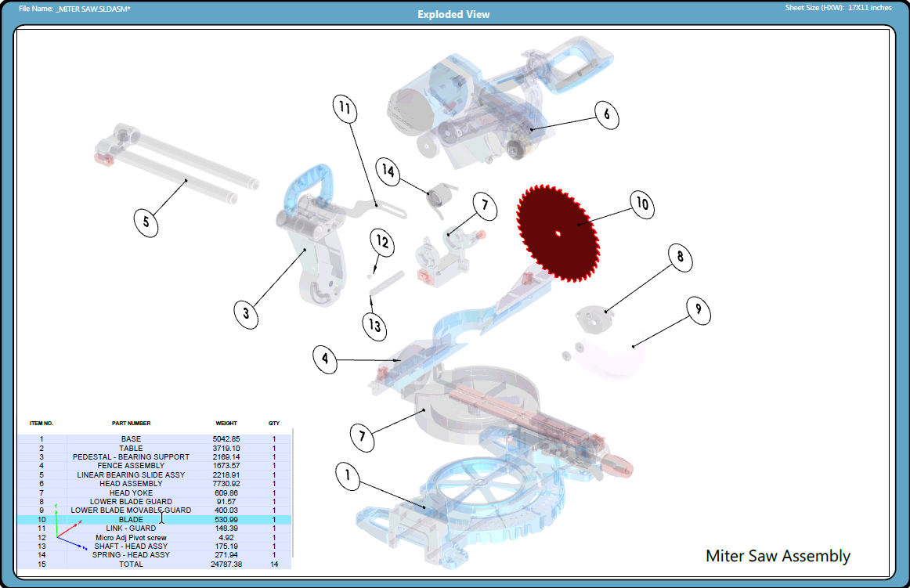Click the FENCE ASSEMBLY row
910x588 pixels.
[x=154, y=466]
